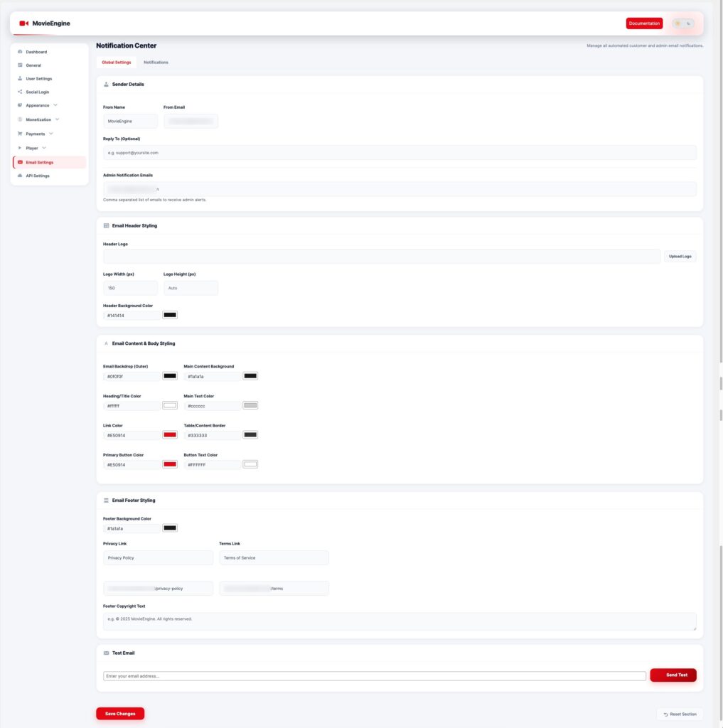The height and width of the screenshot is (728, 723).
Task: Click the Payments cart icon
Action: pos(20,134)
